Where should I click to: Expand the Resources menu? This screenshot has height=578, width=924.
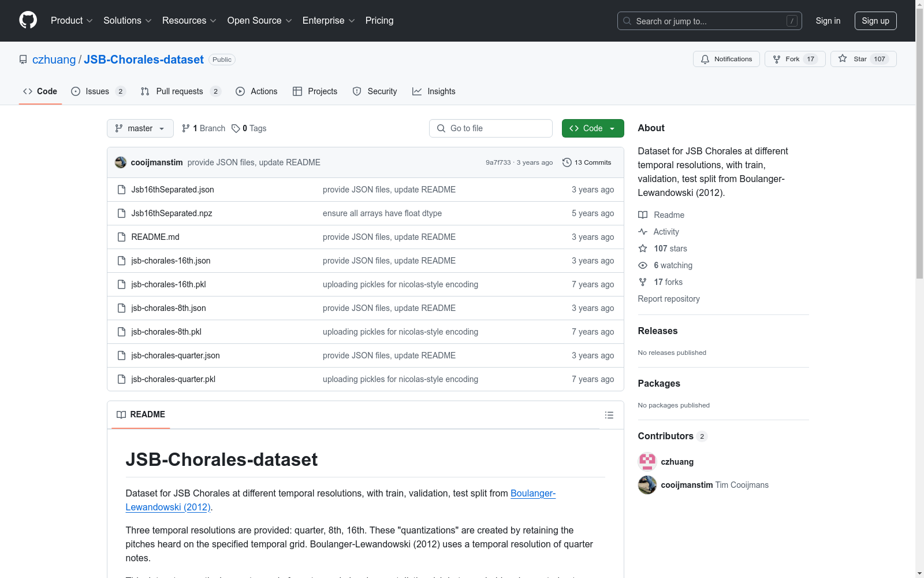189,21
